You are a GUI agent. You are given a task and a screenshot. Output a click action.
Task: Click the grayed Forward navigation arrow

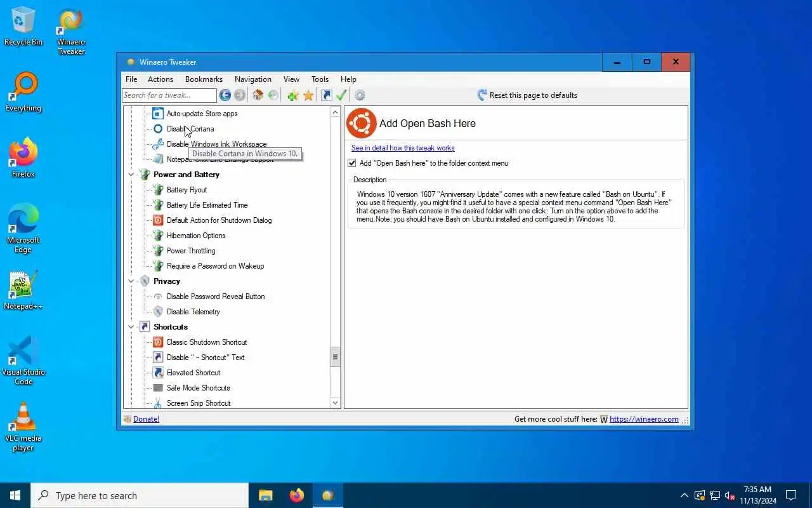pos(240,95)
